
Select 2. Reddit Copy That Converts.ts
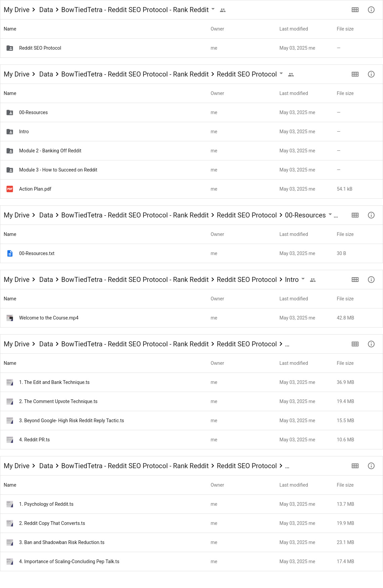pyautogui.click(x=52, y=523)
